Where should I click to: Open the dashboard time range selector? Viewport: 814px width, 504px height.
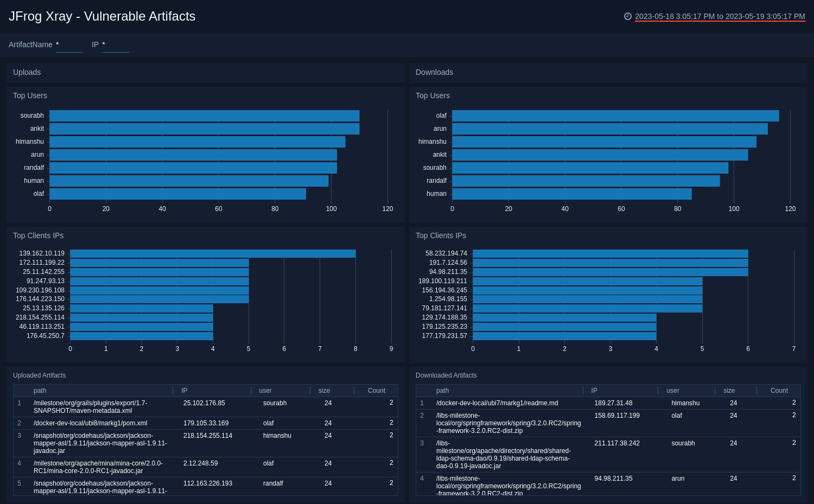point(720,16)
